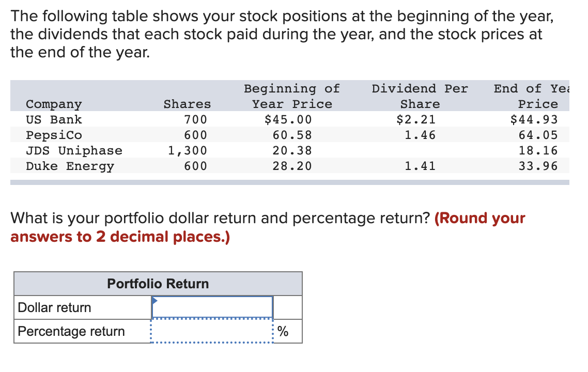Click the JDS Uniphase company name
This screenshot has height=372, width=588.
[x=74, y=150]
